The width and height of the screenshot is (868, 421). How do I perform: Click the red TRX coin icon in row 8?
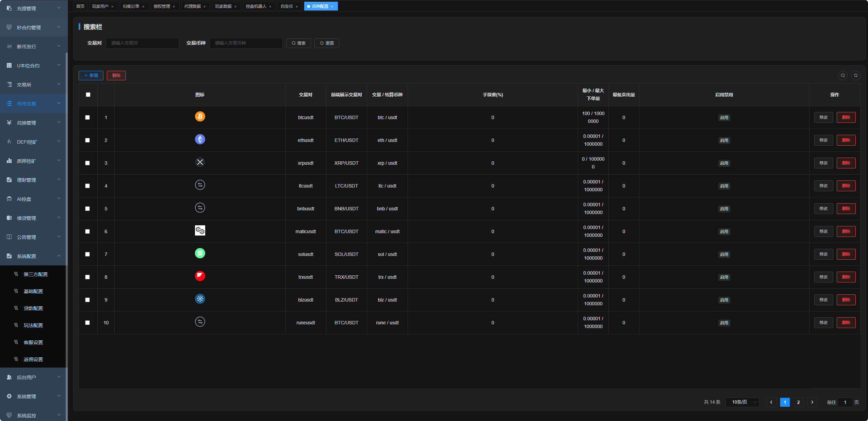(200, 276)
